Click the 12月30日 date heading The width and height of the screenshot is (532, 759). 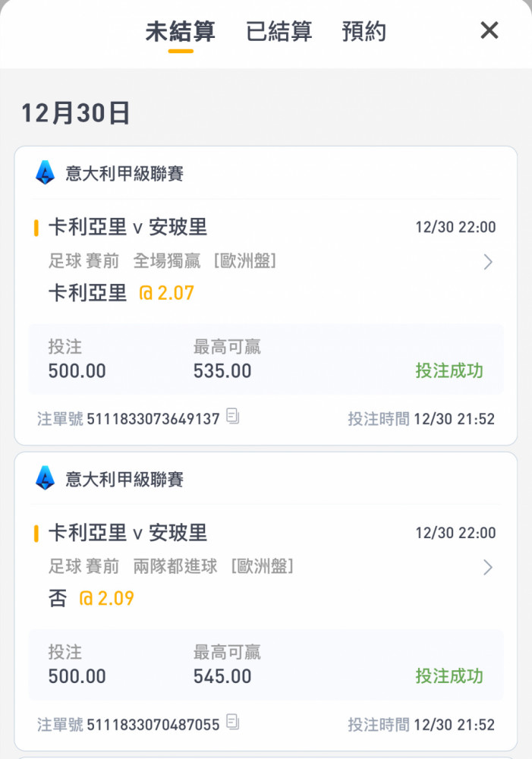click(x=76, y=114)
